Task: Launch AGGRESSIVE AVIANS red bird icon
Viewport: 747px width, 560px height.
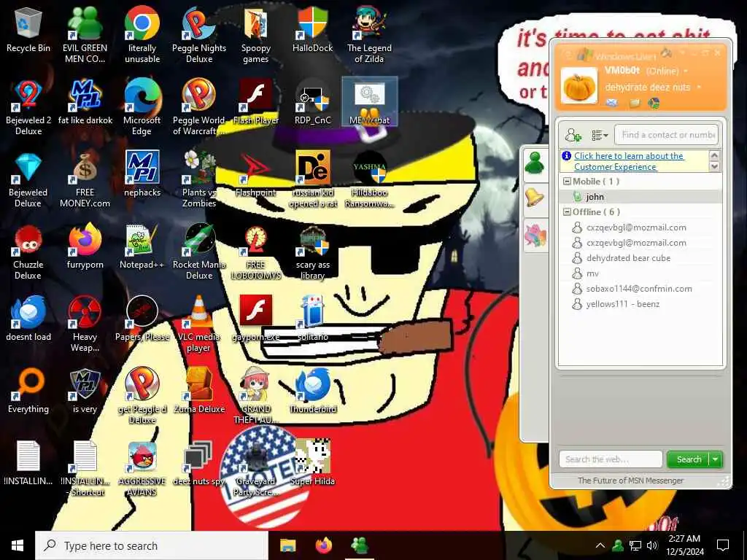Action: click(x=142, y=470)
